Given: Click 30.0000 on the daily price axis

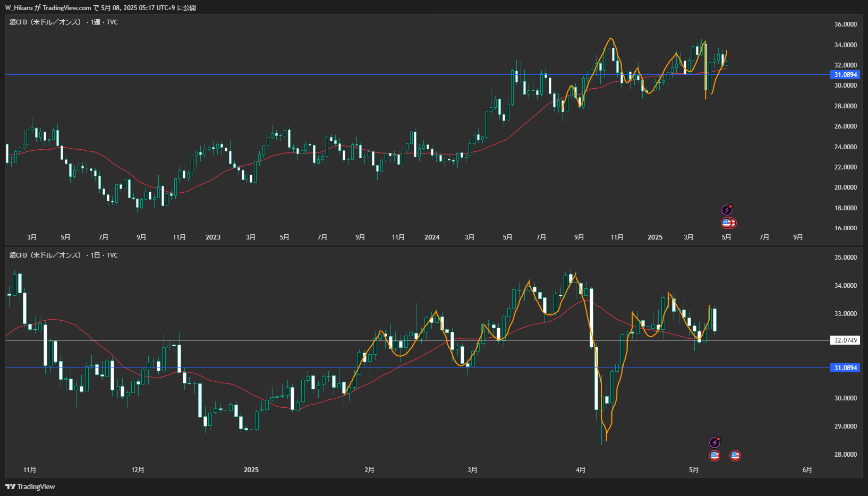Looking at the screenshot, I should click(x=846, y=398).
